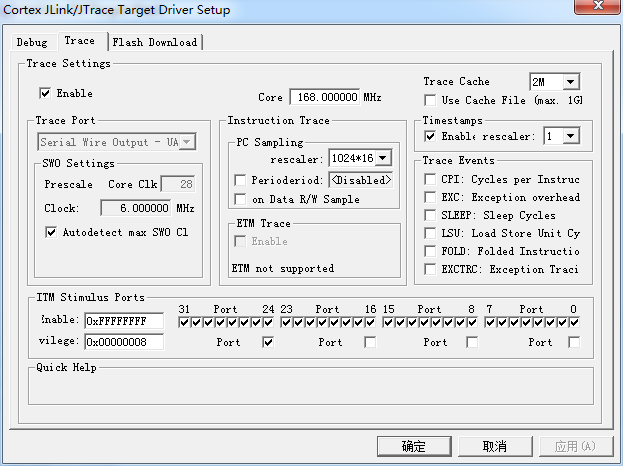
Task: Toggle ITM stimulus port 23 checkbox
Action: (x=286, y=323)
